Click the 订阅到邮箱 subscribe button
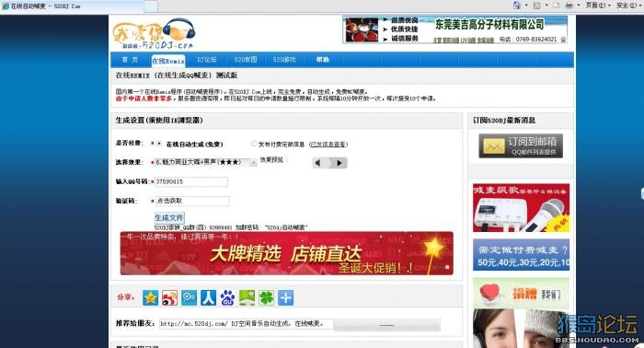 point(521,145)
